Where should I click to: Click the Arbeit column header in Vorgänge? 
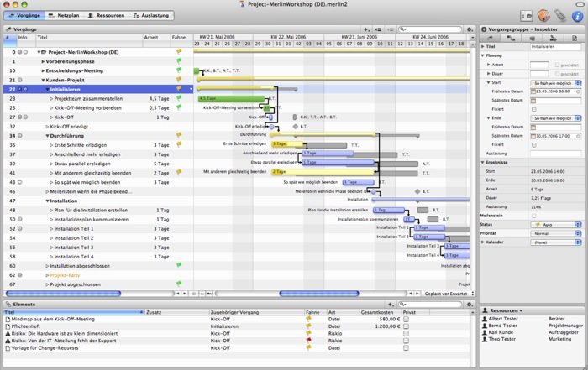pyautogui.click(x=156, y=38)
